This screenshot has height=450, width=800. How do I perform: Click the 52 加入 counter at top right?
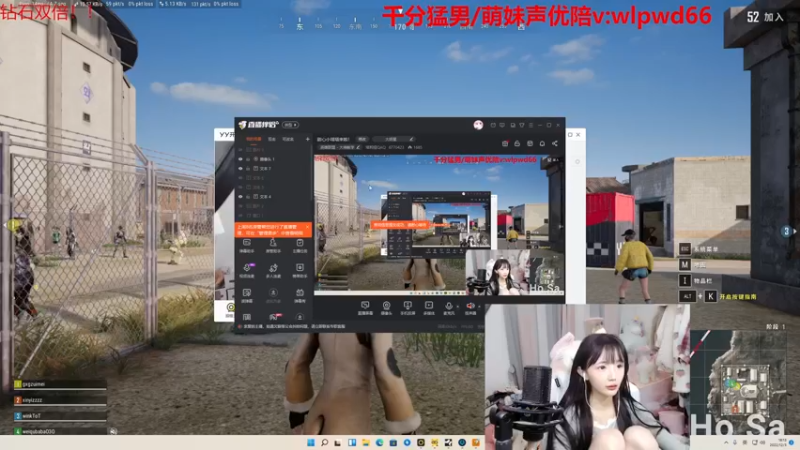point(765,17)
